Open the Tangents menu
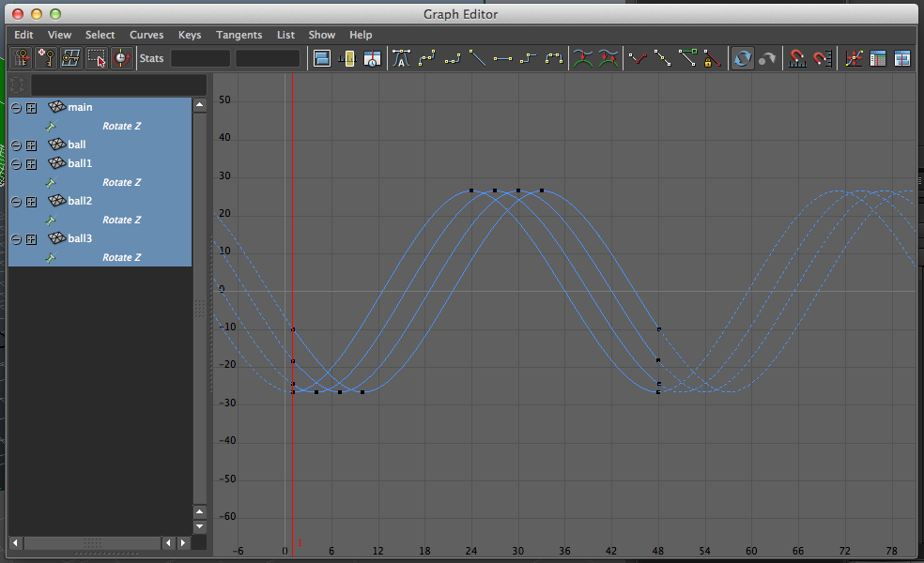 tap(239, 35)
